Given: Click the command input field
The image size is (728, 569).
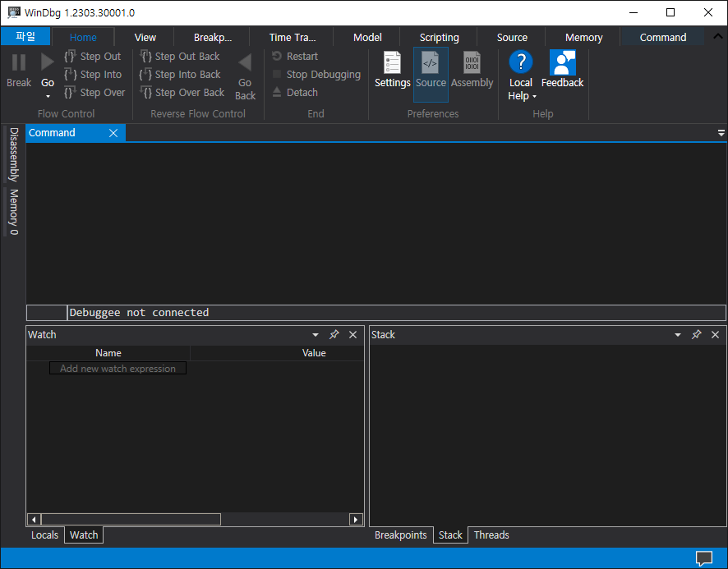Looking at the screenshot, I should point(397,312).
